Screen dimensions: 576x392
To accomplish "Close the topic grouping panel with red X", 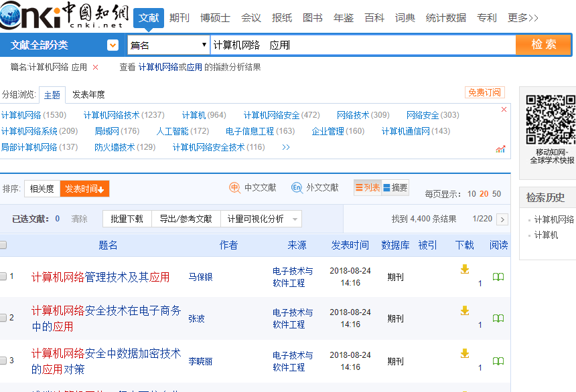I will [x=504, y=110].
